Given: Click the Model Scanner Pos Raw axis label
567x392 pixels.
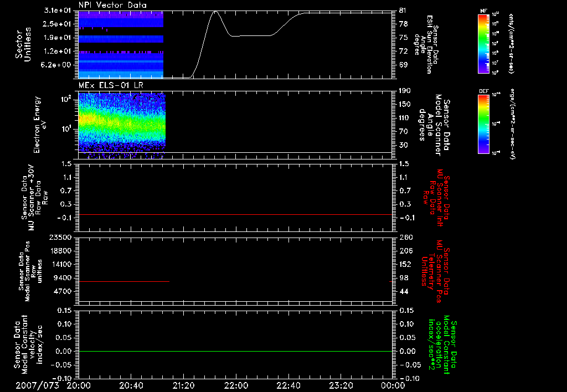Looking at the screenshot, I should point(30,271).
